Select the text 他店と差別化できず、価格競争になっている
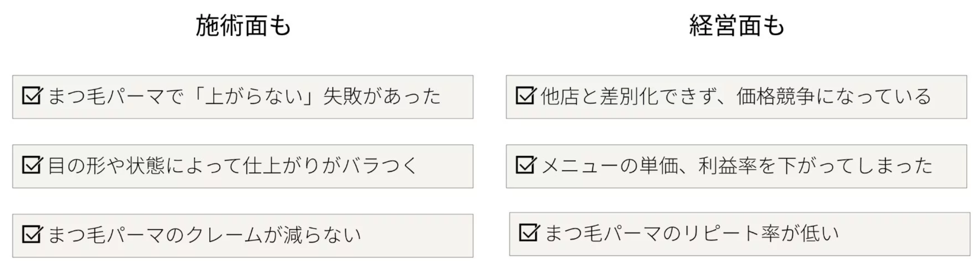This screenshot has height=265, width=980. pos(736,96)
